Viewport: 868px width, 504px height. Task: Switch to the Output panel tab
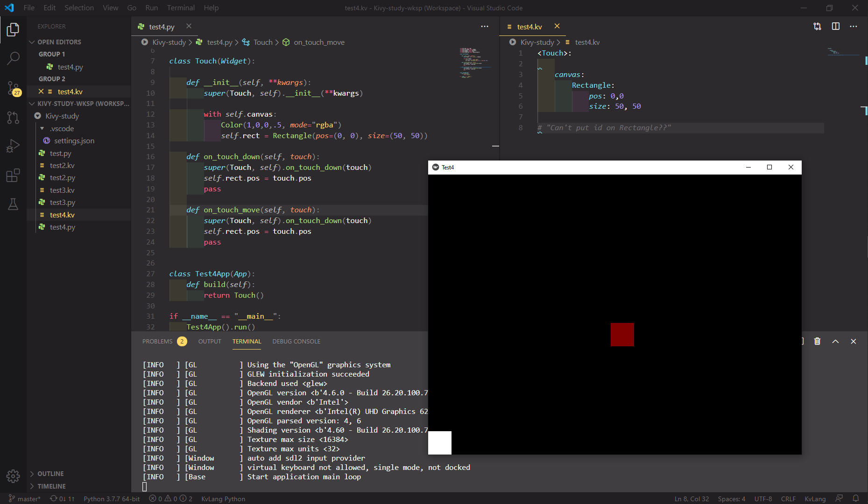(x=210, y=341)
